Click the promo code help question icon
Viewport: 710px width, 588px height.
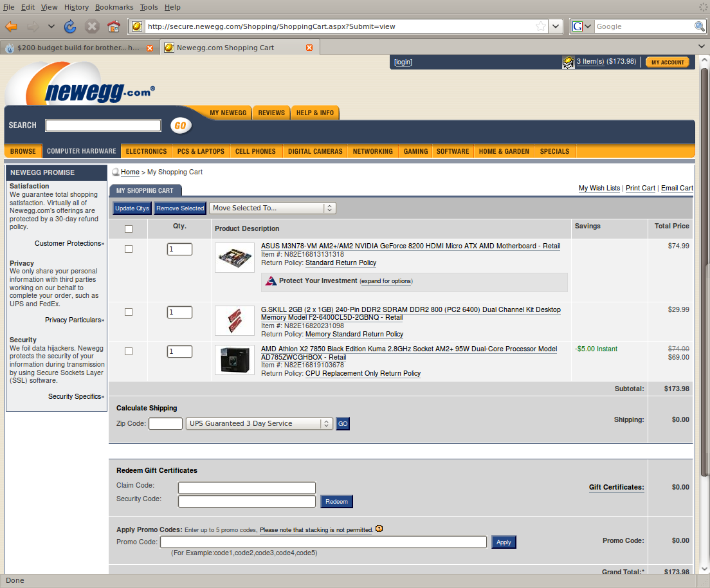(379, 529)
